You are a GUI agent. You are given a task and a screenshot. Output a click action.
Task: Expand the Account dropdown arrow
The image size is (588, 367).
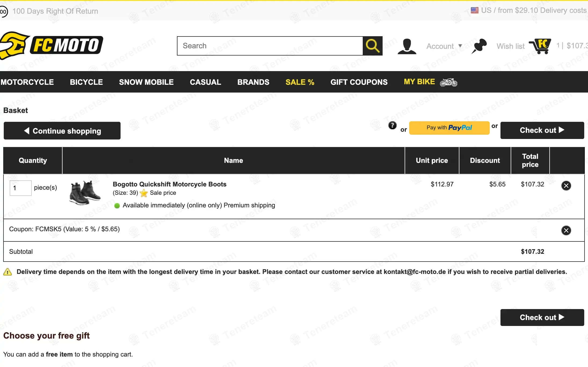tap(460, 46)
